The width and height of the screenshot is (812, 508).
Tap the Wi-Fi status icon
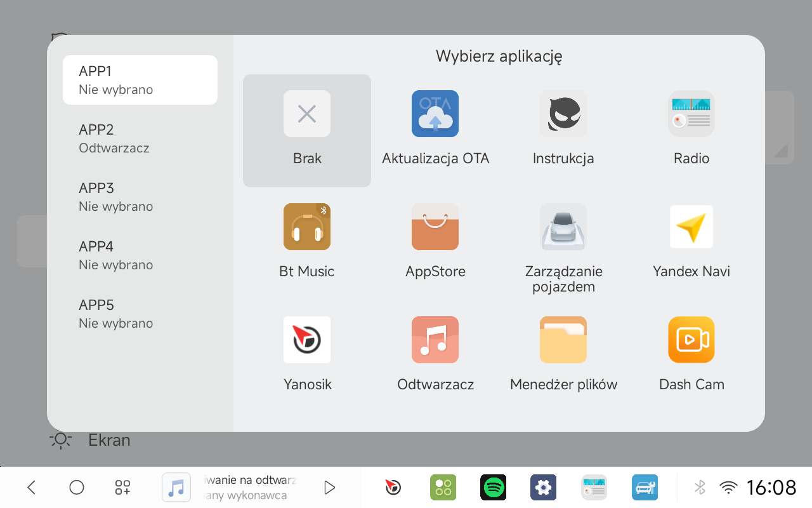(729, 488)
